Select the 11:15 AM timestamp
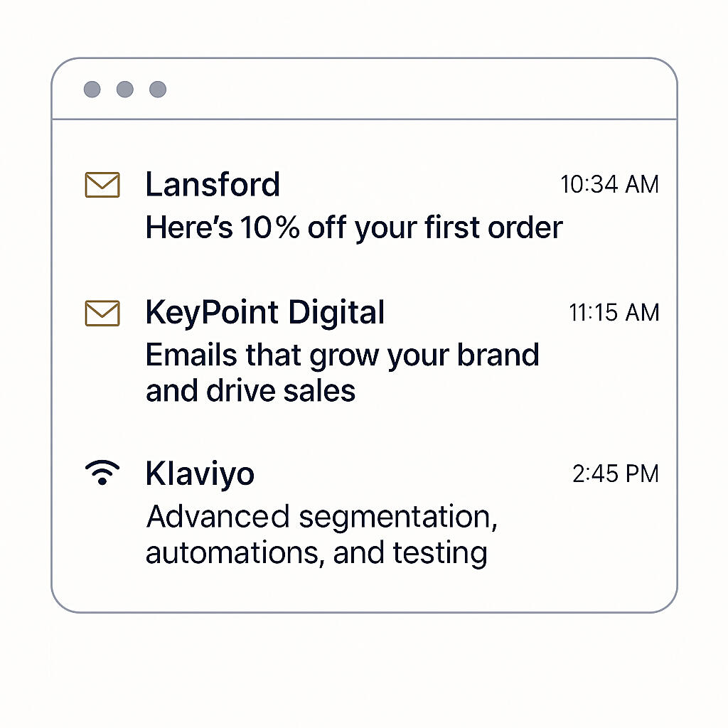The image size is (728, 728). click(614, 313)
